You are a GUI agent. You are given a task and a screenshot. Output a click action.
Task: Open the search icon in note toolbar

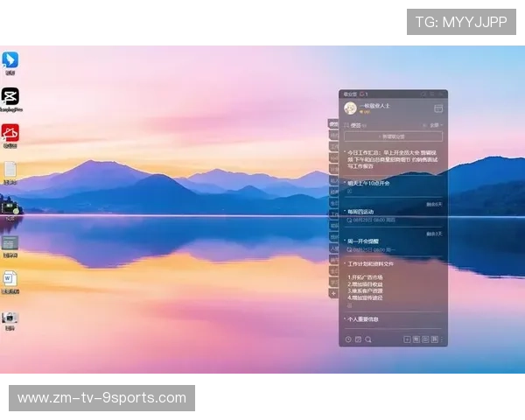click(x=368, y=339)
